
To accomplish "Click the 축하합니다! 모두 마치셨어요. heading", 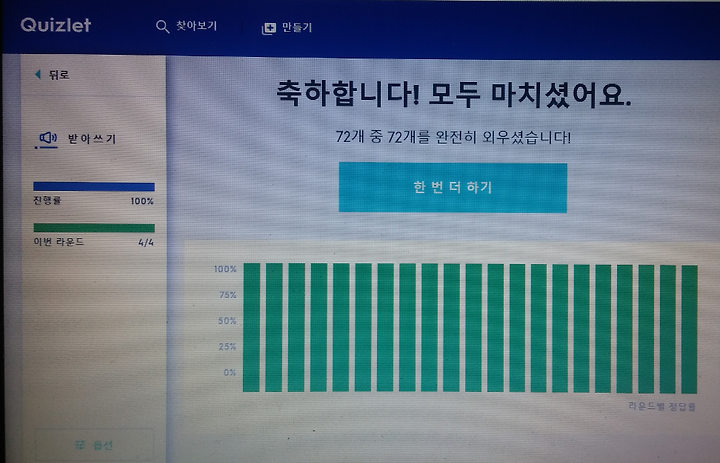I will tap(454, 94).
